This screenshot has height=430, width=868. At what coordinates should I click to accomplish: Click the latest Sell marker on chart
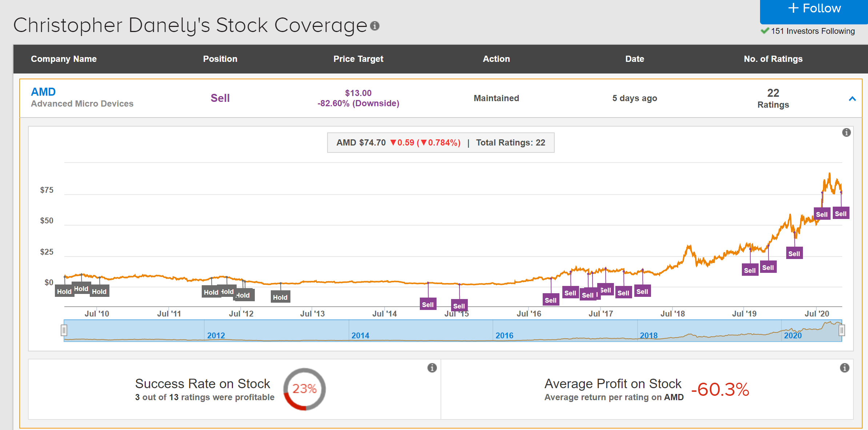pyautogui.click(x=840, y=214)
